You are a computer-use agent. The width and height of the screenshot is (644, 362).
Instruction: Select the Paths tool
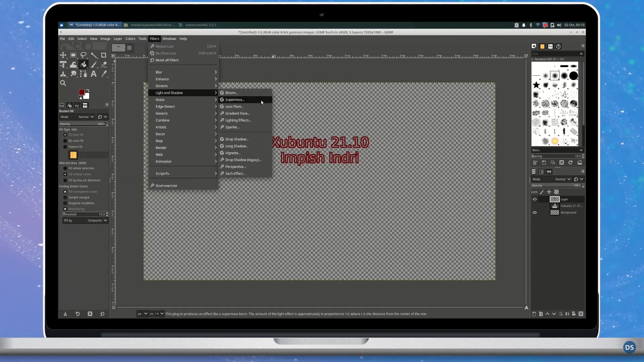pyautogui.click(x=84, y=74)
